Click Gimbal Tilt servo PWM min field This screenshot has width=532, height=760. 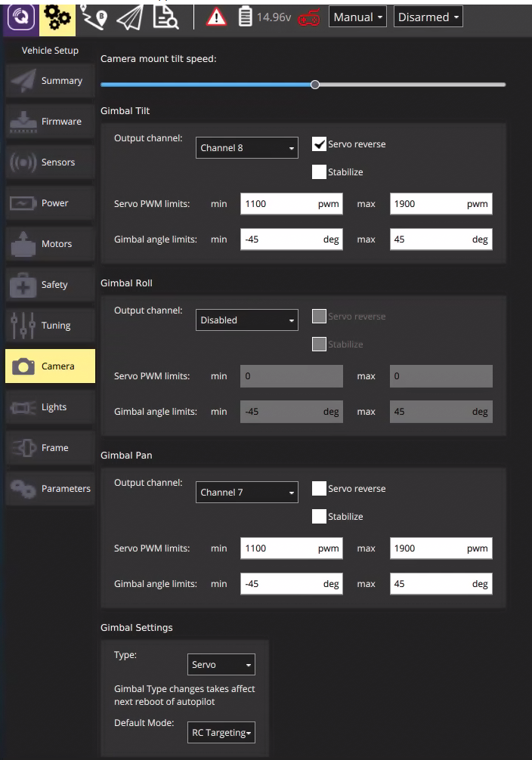(292, 203)
